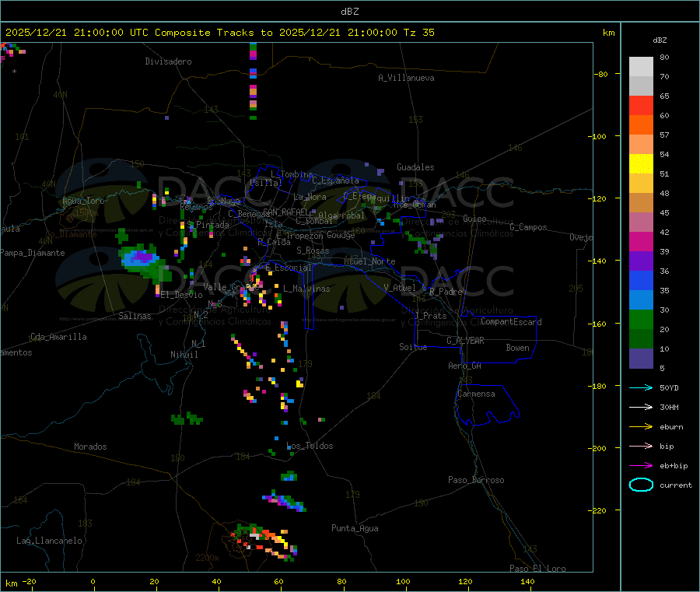
Task: Click the Pampa_Diamante place label
Action: pos(33,253)
